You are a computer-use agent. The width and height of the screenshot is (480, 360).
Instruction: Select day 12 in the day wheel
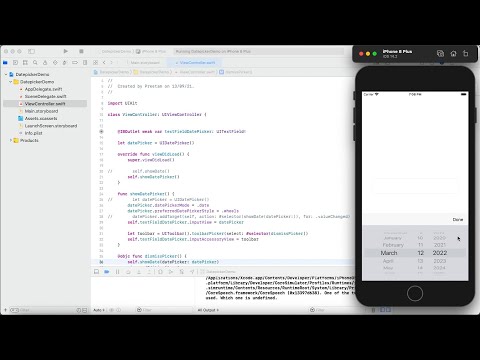tap(421, 253)
